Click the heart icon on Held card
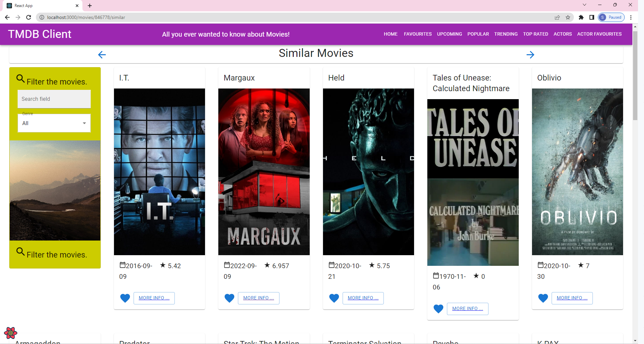Viewport: 644px width, 344px height. [x=334, y=298]
